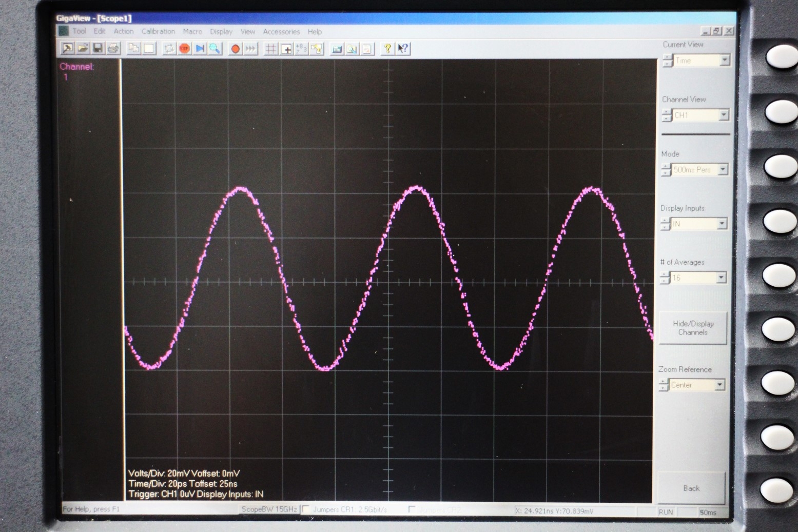Screen dimensions: 798x532
Task: Click the Trigger: CH1 0uV text line
Action: (x=196, y=494)
